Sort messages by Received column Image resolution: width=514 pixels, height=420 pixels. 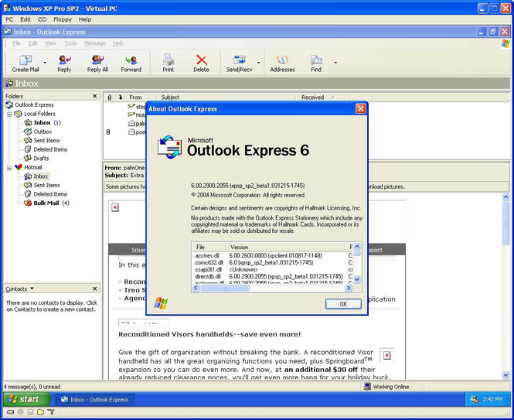coord(322,97)
